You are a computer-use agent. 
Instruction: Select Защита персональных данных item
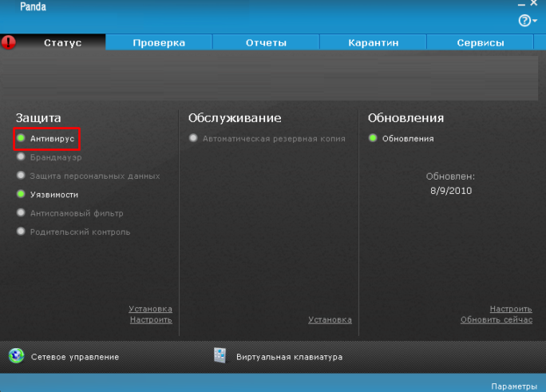point(95,176)
